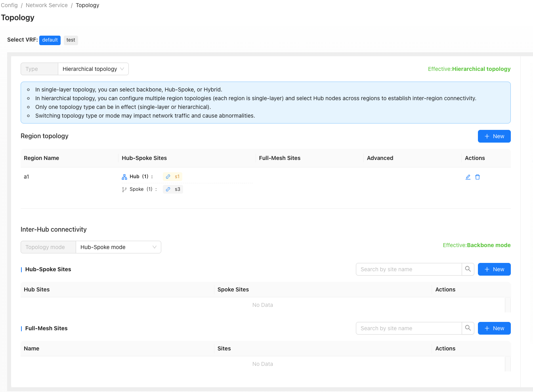This screenshot has width=533, height=392.
Task: Click Spoke (1) label in a1 row
Action: click(x=143, y=189)
